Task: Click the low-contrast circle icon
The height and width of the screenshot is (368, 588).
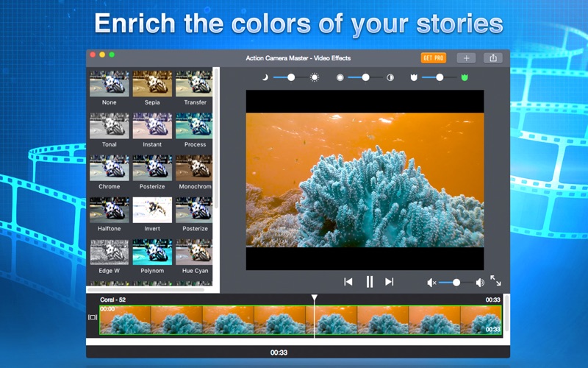Action: [340, 77]
